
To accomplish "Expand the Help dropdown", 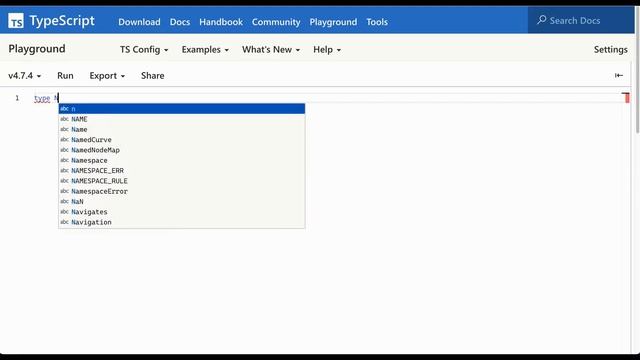I will point(327,50).
